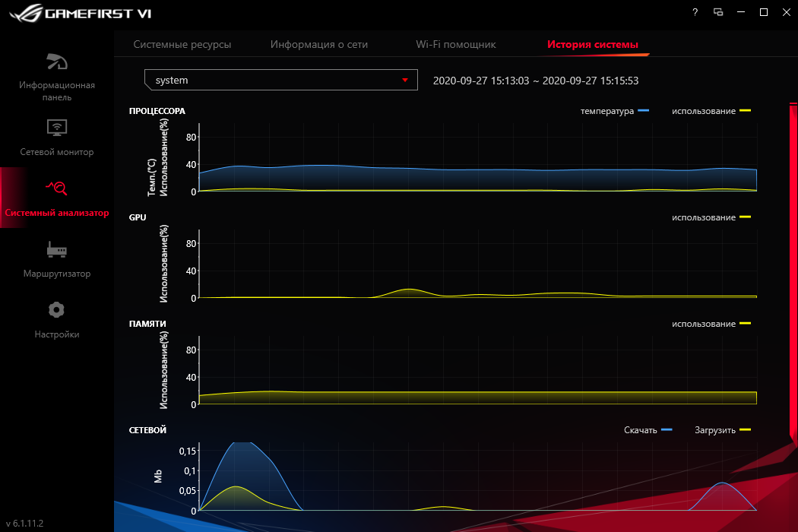
Task: Open the Сетевой монитор network monitor icon
Action: pos(57,127)
